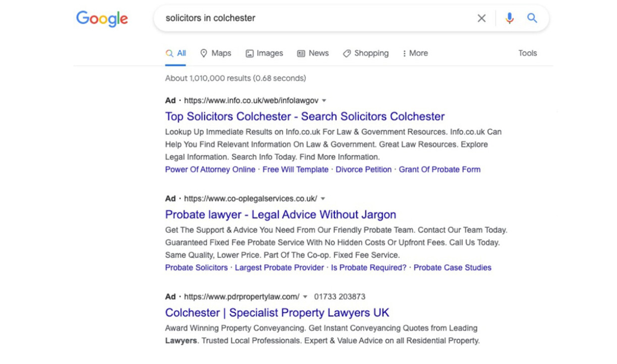
Task: Expand ad details for co-oplegalservices.co.uk
Action: 323,198
